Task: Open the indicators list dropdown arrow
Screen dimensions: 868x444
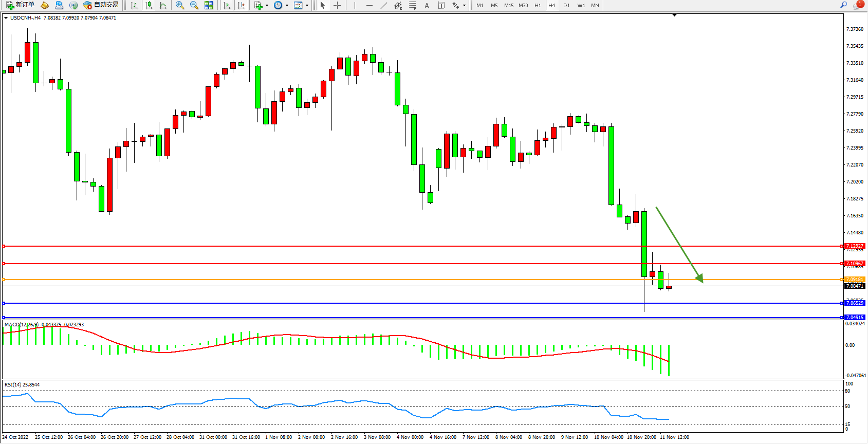Action: tap(267, 6)
